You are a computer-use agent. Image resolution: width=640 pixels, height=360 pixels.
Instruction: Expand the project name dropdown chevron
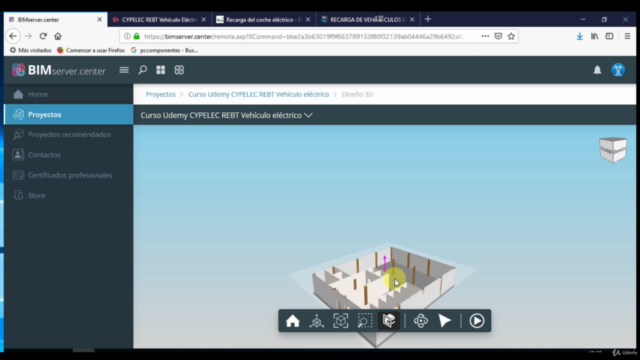tap(309, 116)
